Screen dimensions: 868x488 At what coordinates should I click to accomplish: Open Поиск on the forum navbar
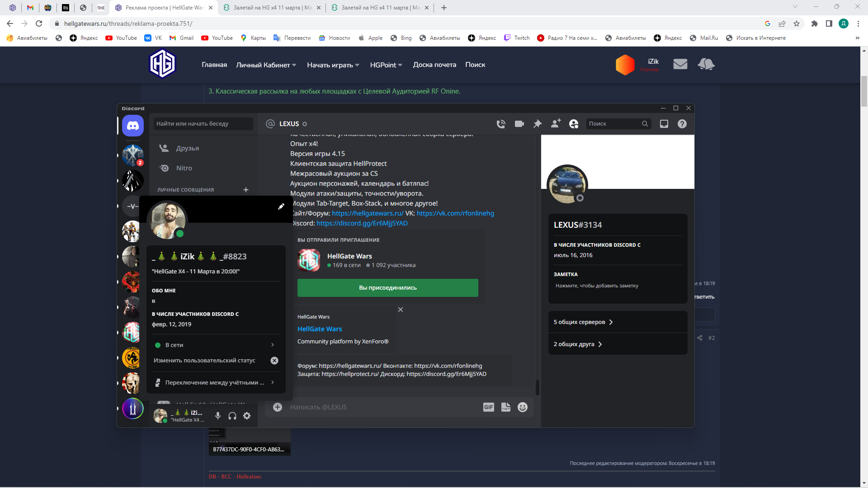[475, 65]
